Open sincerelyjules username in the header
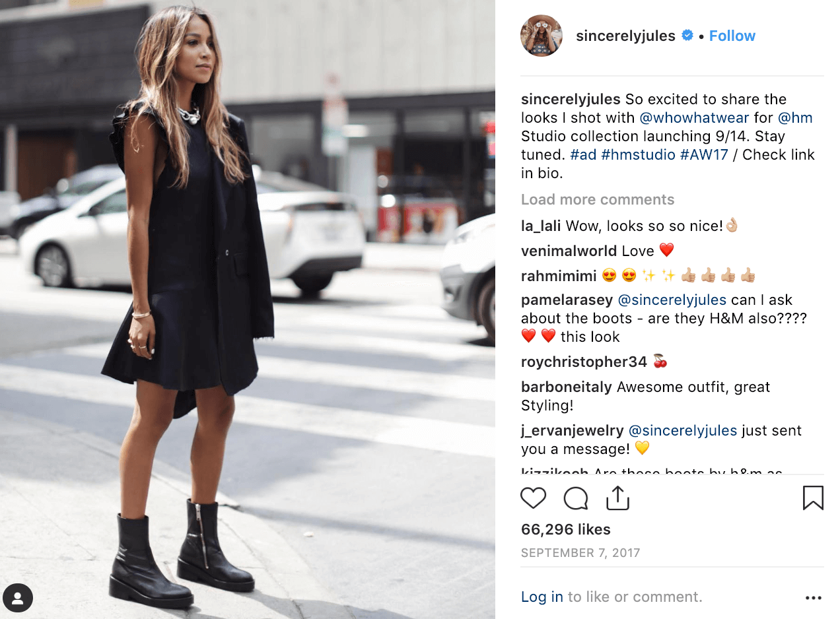Viewport: 840px width, 619px height. (x=625, y=36)
